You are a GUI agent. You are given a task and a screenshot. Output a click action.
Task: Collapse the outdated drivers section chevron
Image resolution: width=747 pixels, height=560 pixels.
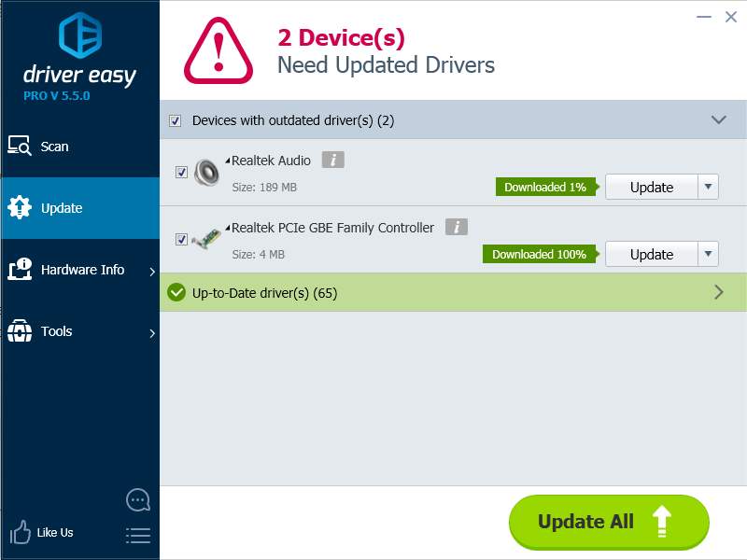[x=718, y=119]
